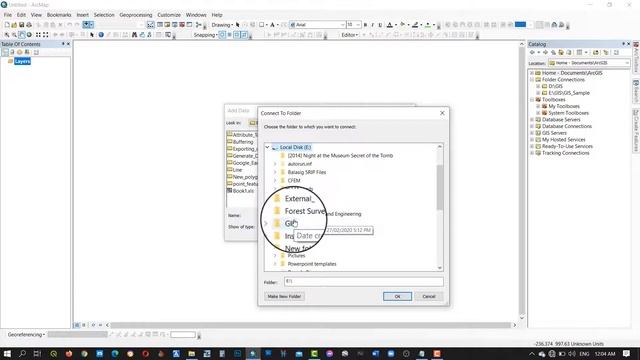Open the notification center icon

[x=627, y=353]
